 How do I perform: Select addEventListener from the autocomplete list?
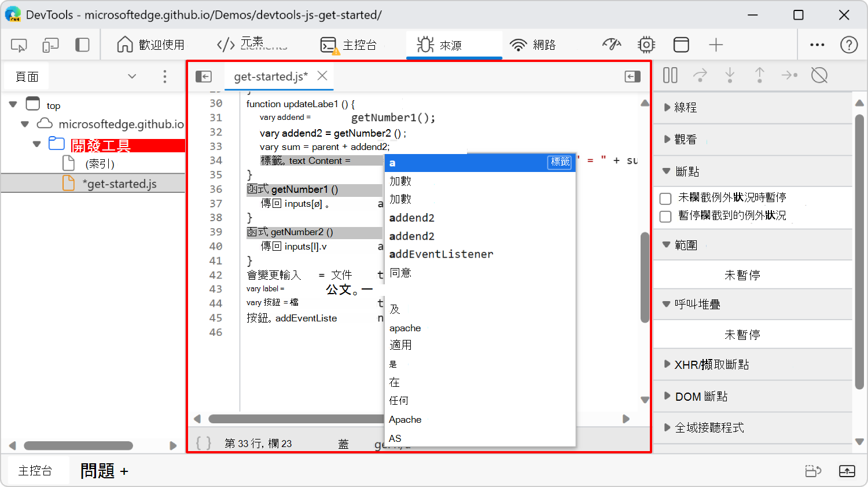442,254
